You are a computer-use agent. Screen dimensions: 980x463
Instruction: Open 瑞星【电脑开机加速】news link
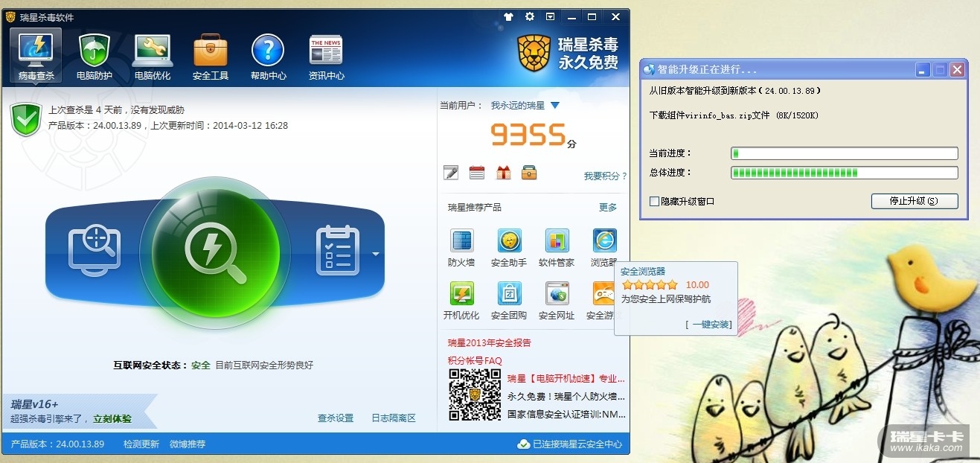(x=566, y=378)
